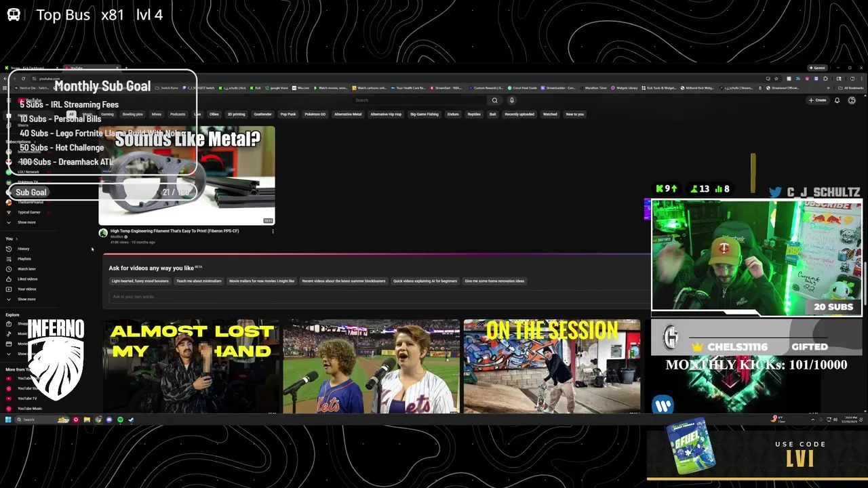Open Liked videos in sidebar
This screenshot has width=868, height=488.
27,279
